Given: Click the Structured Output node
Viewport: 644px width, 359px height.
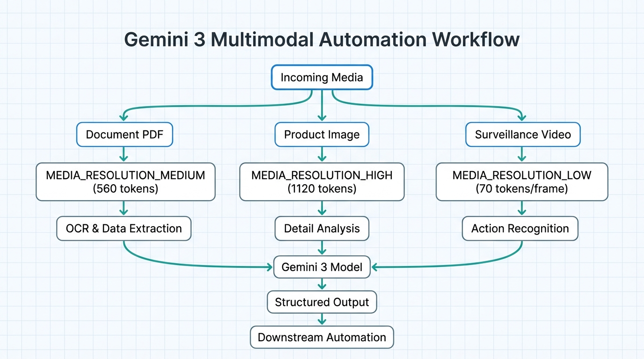Looking at the screenshot, I should (x=322, y=302).
